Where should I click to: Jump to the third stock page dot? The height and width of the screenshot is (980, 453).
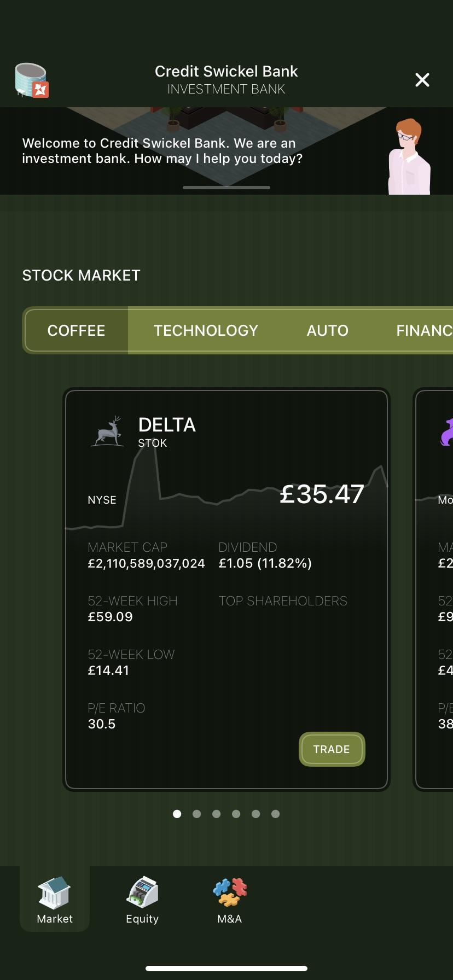217,814
